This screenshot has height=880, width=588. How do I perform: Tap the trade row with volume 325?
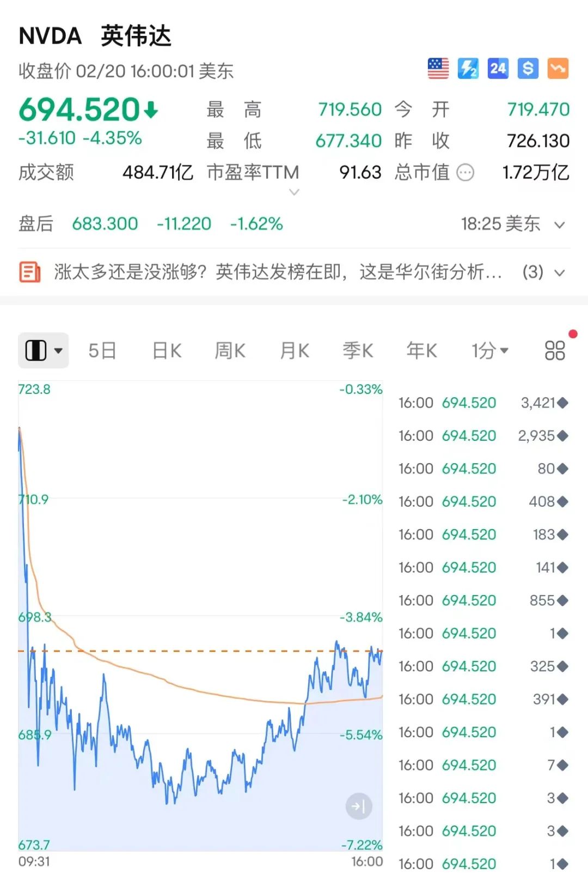483,666
